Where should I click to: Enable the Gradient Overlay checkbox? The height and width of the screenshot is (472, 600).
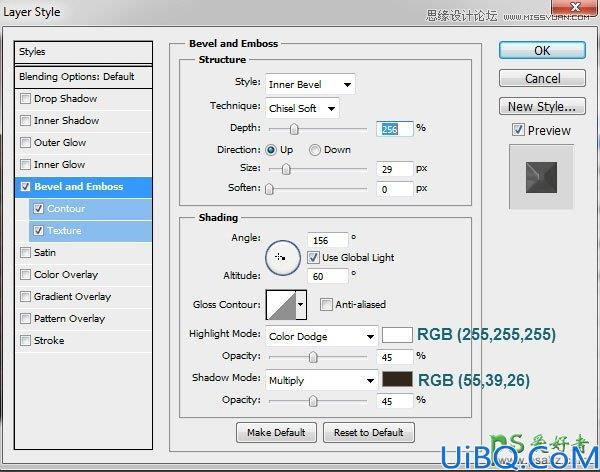pos(25,297)
